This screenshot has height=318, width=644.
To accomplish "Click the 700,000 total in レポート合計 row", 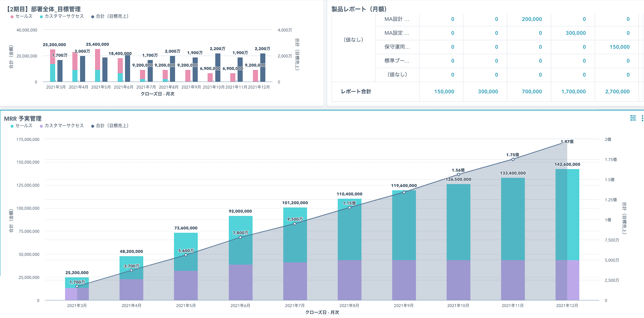I will click(x=532, y=91).
